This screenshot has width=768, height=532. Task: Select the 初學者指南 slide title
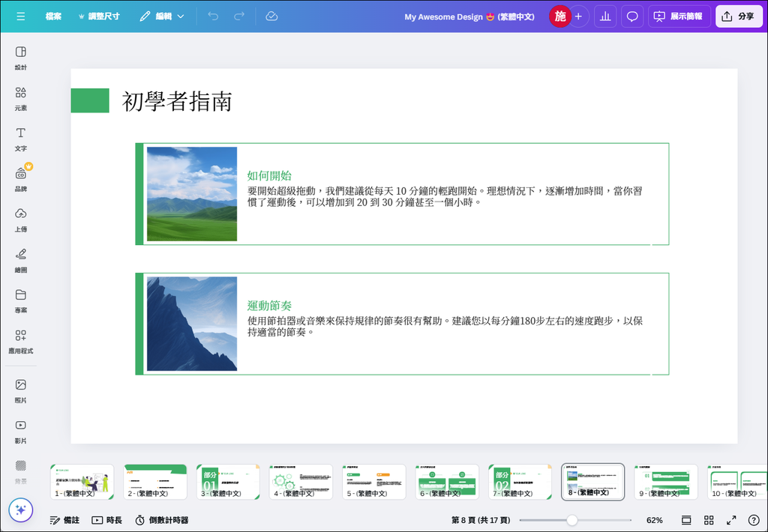pyautogui.click(x=177, y=101)
